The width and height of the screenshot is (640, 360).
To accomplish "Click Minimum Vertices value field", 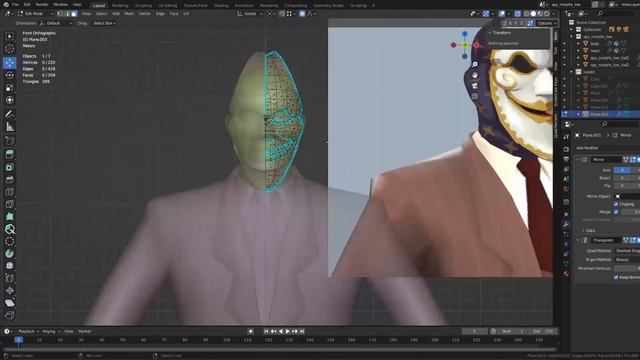I will click(627, 268).
